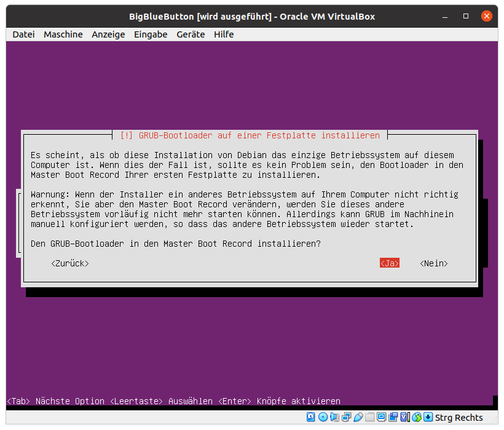Open the Datei menu

23,34
